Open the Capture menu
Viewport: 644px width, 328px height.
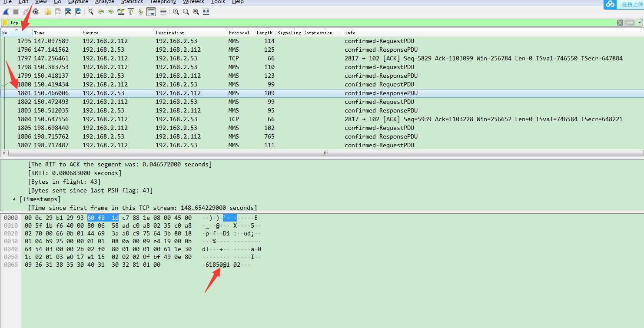[78, 2]
